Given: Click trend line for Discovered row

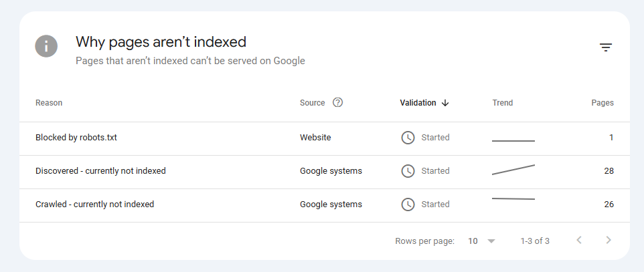Looking at the screenshot, I should 513,170.
